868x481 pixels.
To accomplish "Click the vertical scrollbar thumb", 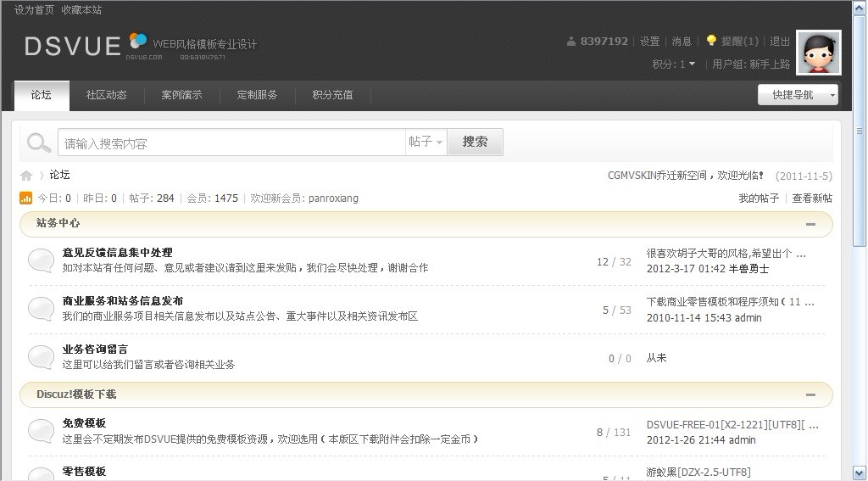I will tap(860, 131).
